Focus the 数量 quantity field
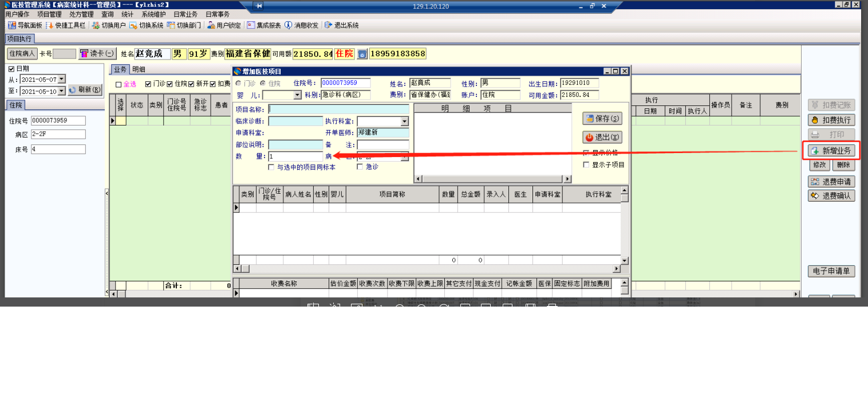Viewport: 868px width, 400px height. coord(295,156)
